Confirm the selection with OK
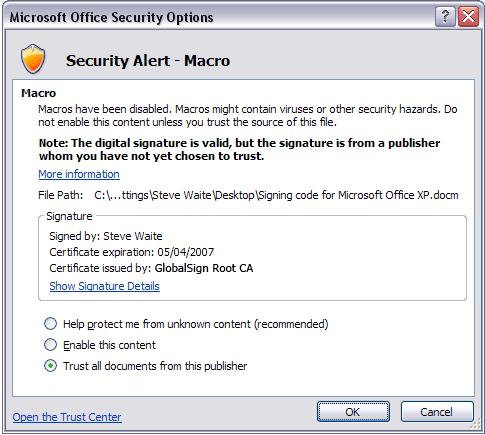The width and height of the screenshot is (485, 435). (353, 412)
